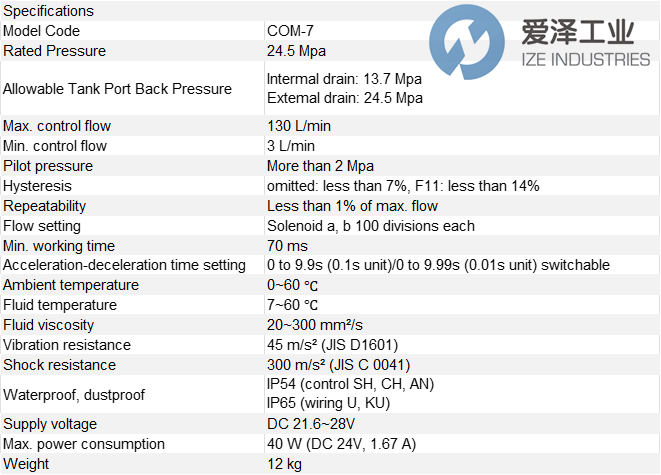Click the Repeatability value cell
This screenshot has width=661, height=475.
[352, 206]
